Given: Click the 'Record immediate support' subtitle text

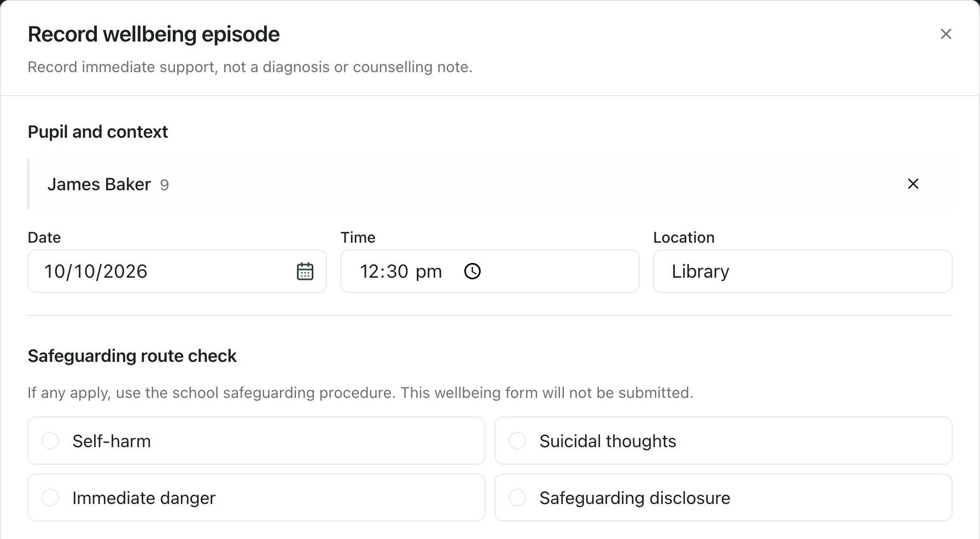Looking at the screenshot, I should click(250, 67).
